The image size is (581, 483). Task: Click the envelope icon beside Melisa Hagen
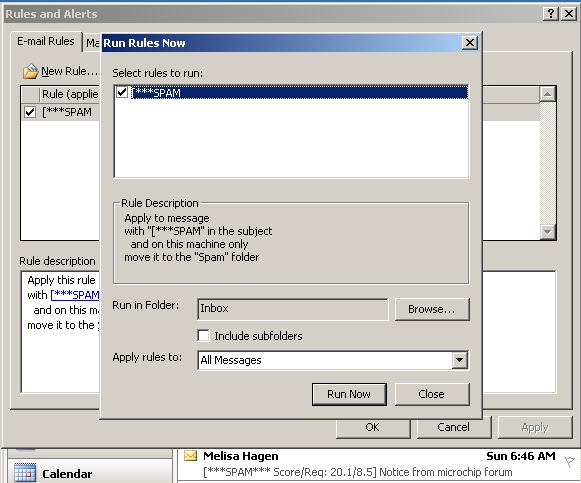(x=190, y=456)
